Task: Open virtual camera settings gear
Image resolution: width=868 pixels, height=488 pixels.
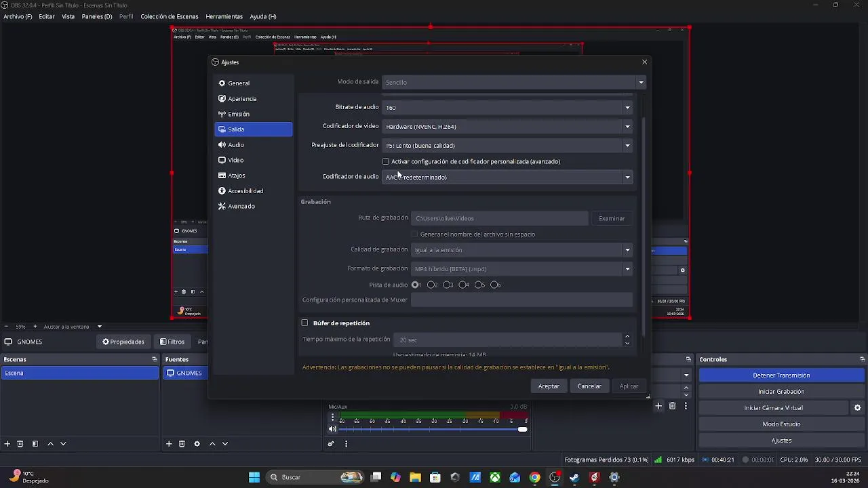Action: click(857, 408)
